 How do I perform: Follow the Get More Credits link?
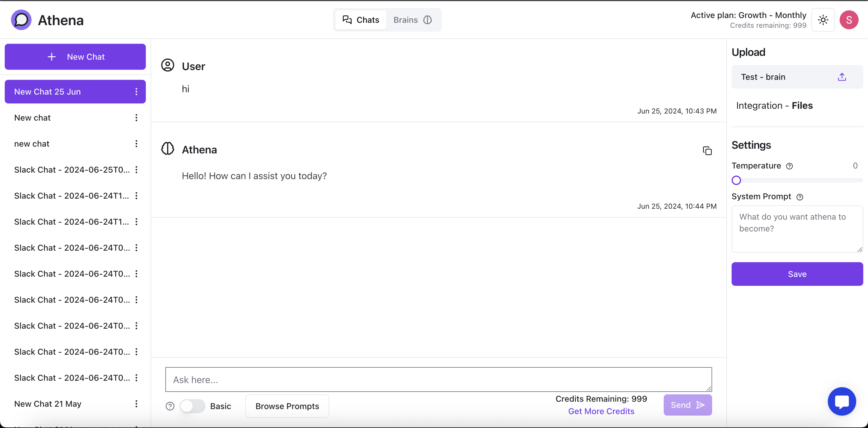coord(601,411)
